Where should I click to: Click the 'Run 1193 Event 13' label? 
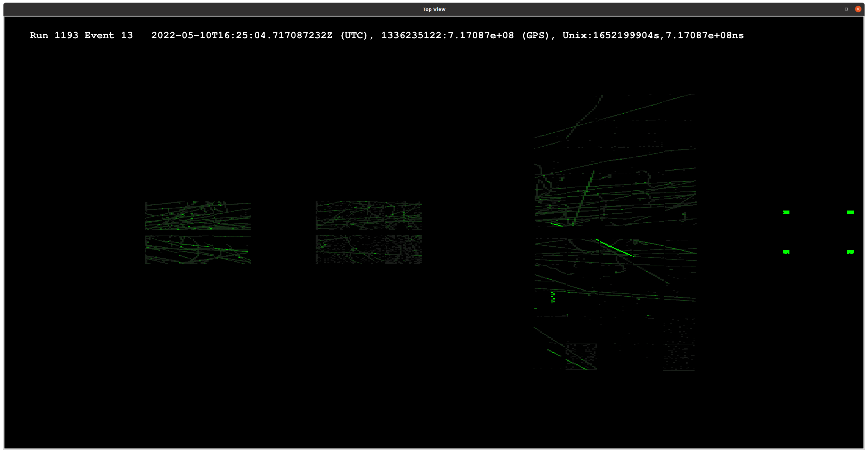click(81, 35)
